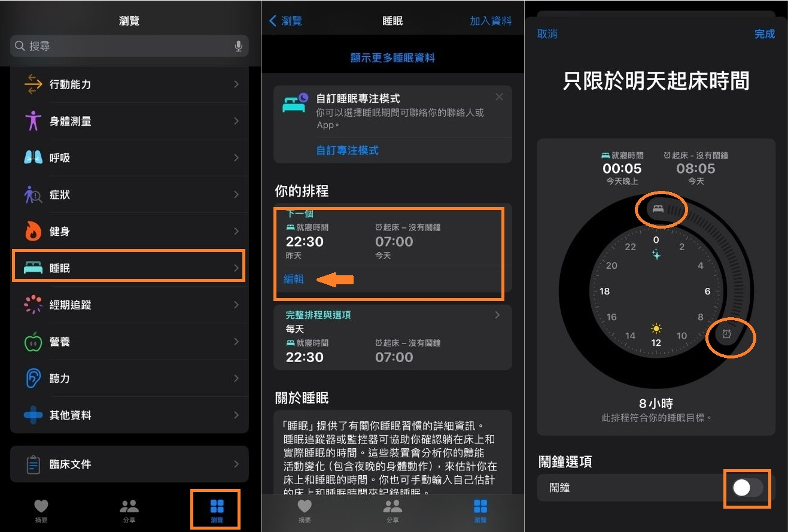Tap the 經期追蹤 cycle icon

pyautogui.click(x=33, y=305)
